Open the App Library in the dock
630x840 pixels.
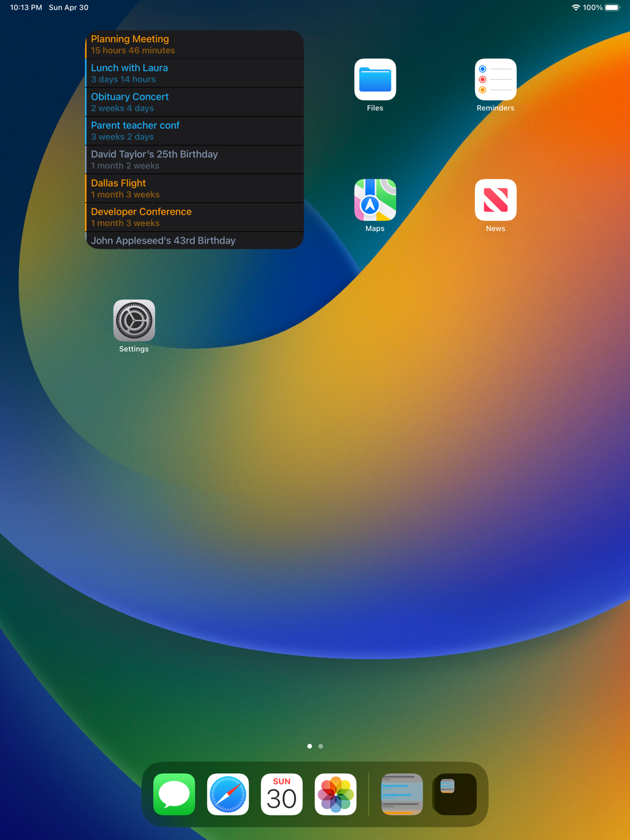point(455,794)
